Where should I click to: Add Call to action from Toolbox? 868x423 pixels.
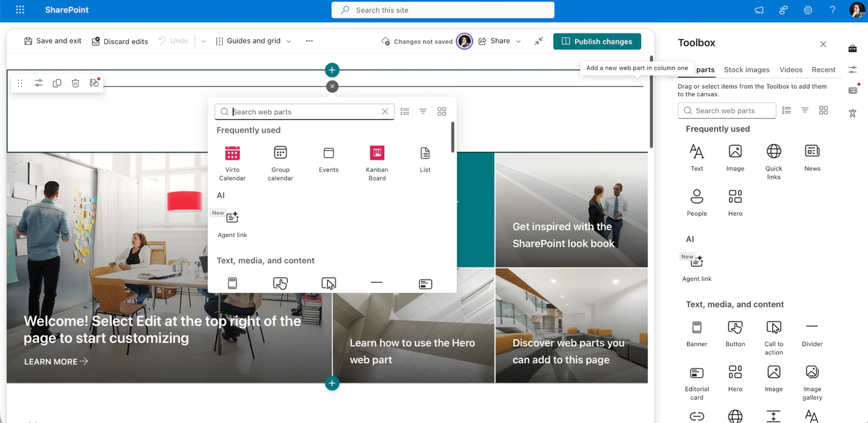(x=774, y=337)
